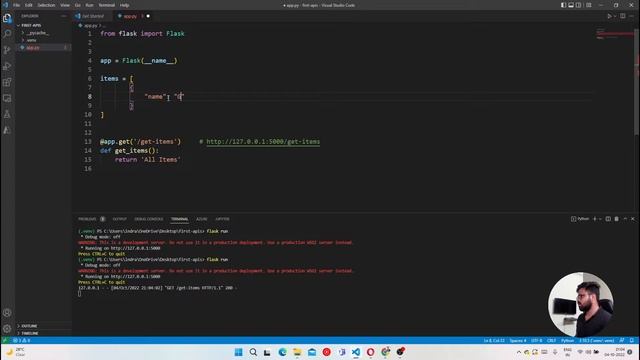Switch to the DEBUG CONSOLE panel tab

pos(149,219)
